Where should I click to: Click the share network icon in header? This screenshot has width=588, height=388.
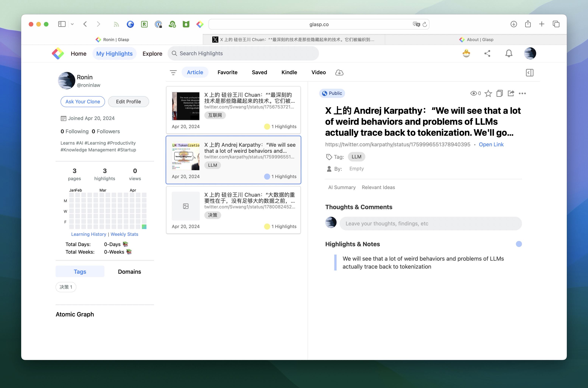[487, 53]
